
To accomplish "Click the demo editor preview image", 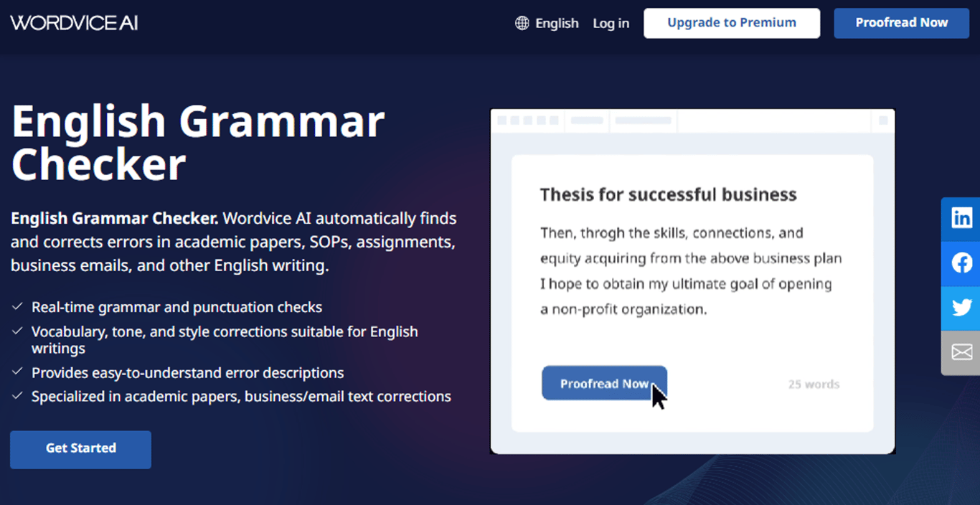I will (692, 281).
